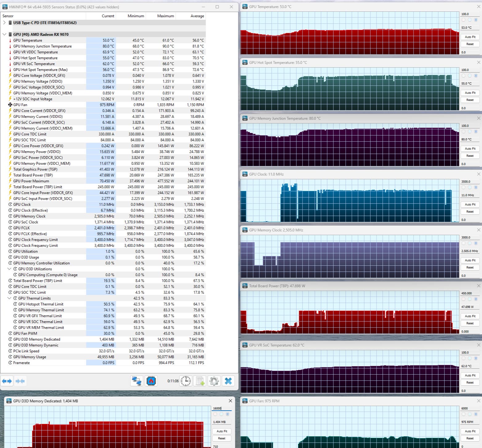
Task: Click Auto Fit in the GPU Clock graph
Action: click(470, 204)
